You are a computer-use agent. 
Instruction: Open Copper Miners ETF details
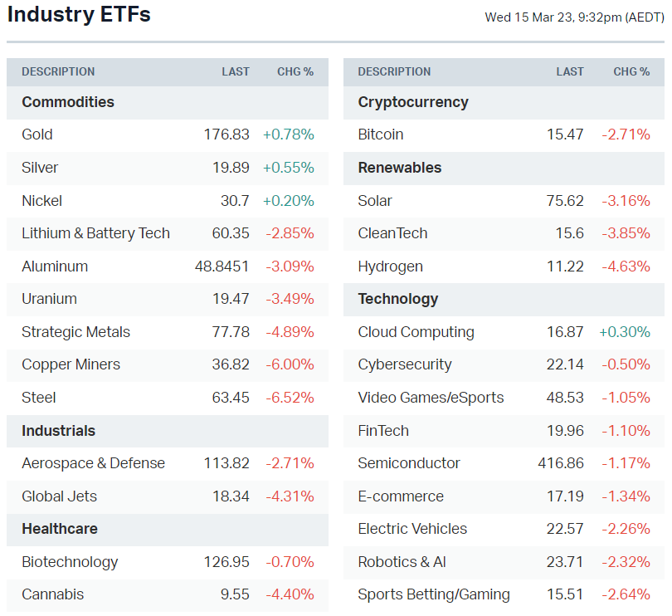coord(71,364)
